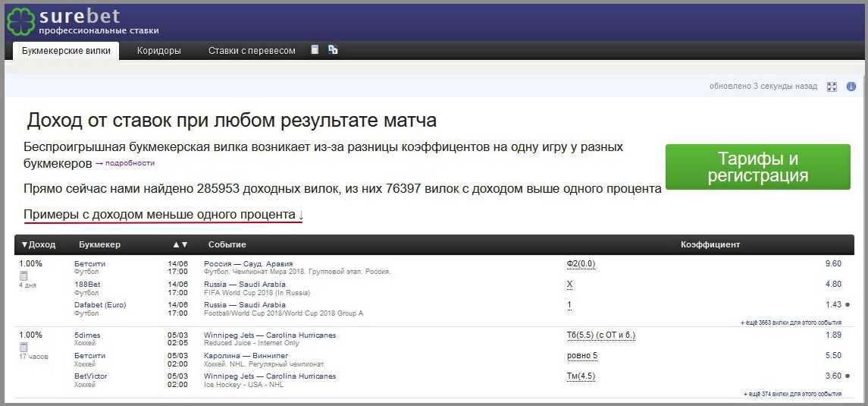Open the Коридоры tab
Image resolution: width=868 pixels, height=406 pixels.
tap(159, 50)
